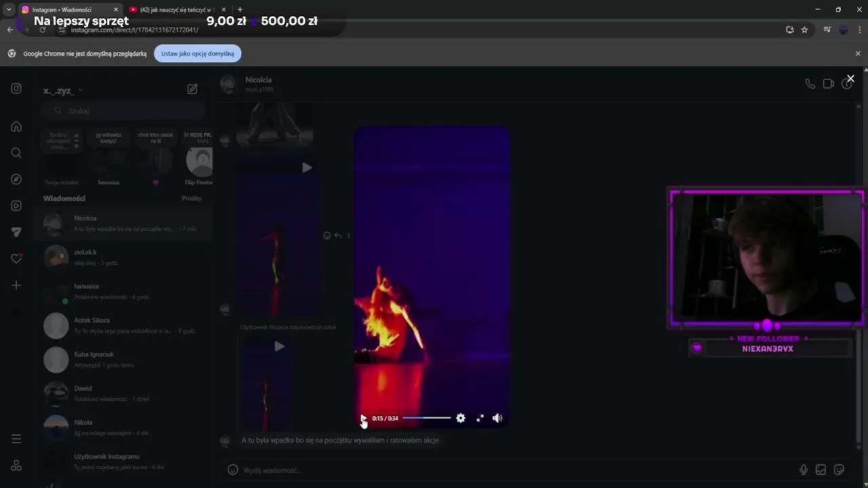Viewport: 868px width, 488px height.
Task: Open the Meta apps grid icon
Action: coord(16,466)
